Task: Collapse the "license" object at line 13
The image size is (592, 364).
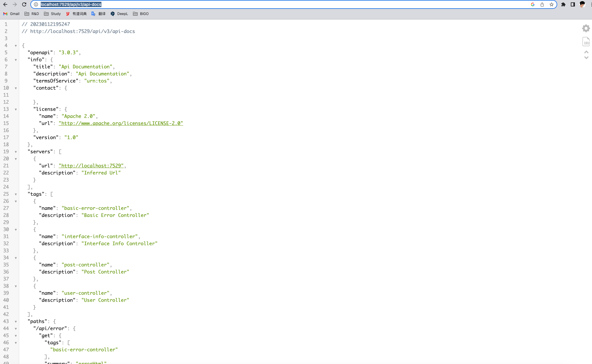Action: [16, 109]
